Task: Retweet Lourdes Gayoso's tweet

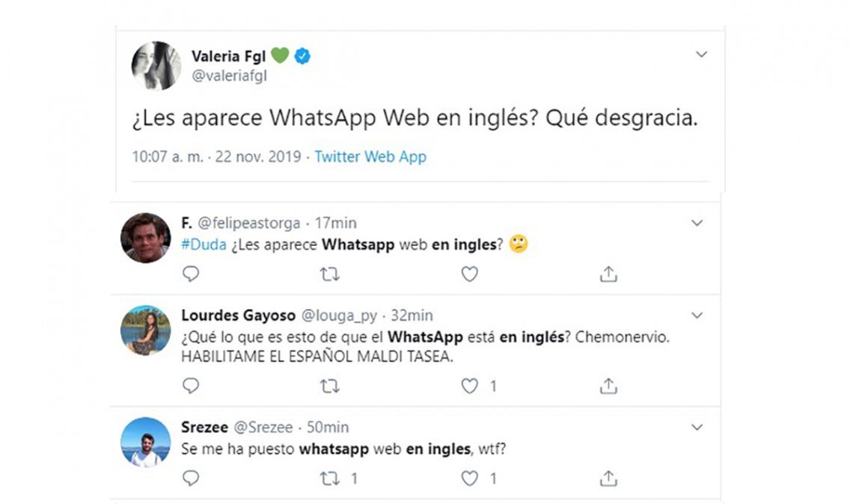Action: click(330, 386)
